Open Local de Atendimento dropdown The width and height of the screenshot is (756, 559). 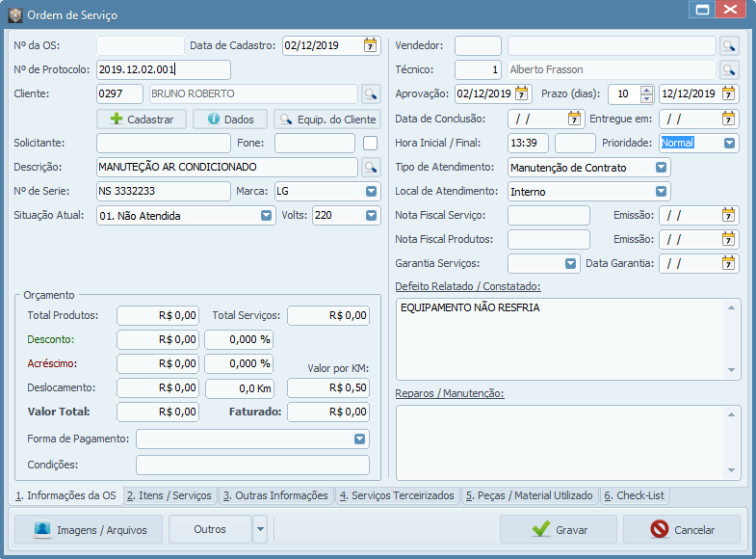661,192
